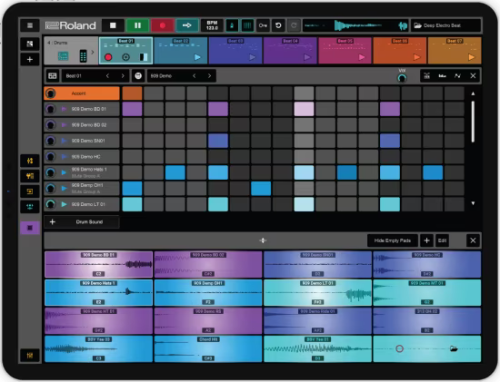Open the hamburger main menu
The height and width of the screenshot is (382, 500).
click(30, 25)
